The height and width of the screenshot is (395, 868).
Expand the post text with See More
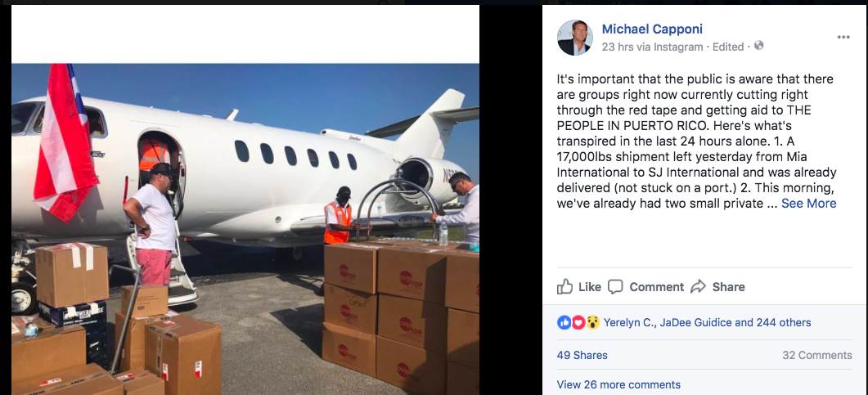808,204
